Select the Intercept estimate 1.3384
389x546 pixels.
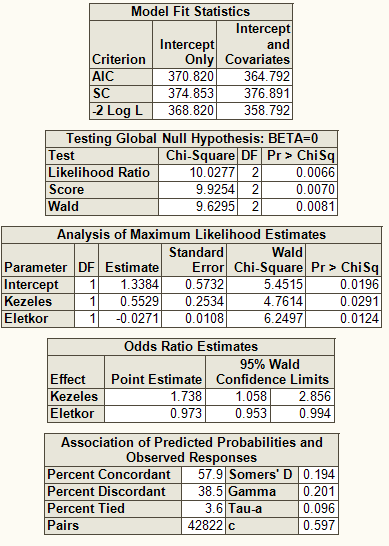pyautogui.click(x=139, y=284)
